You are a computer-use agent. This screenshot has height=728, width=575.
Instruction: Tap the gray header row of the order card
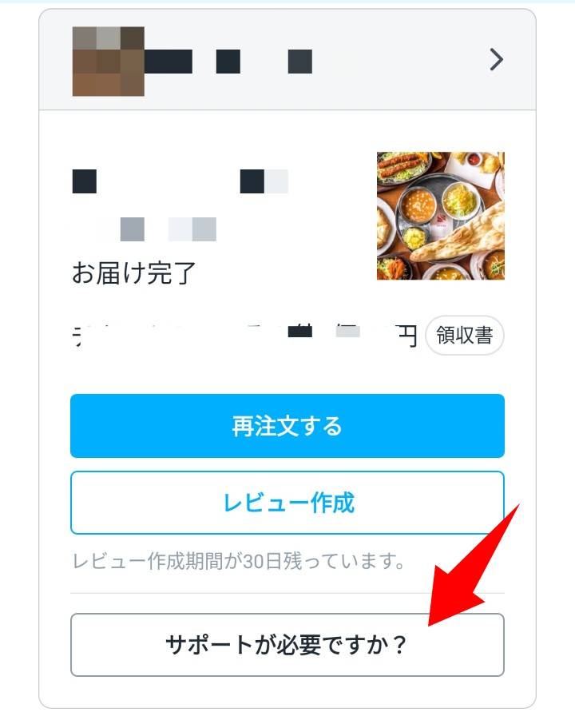point(287,60)
